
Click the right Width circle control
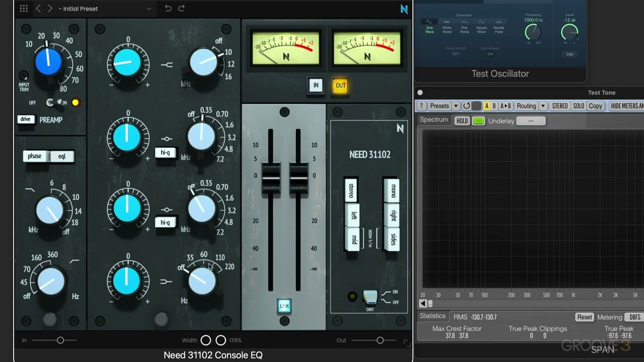pyautogui.click(x=220, y=340)
